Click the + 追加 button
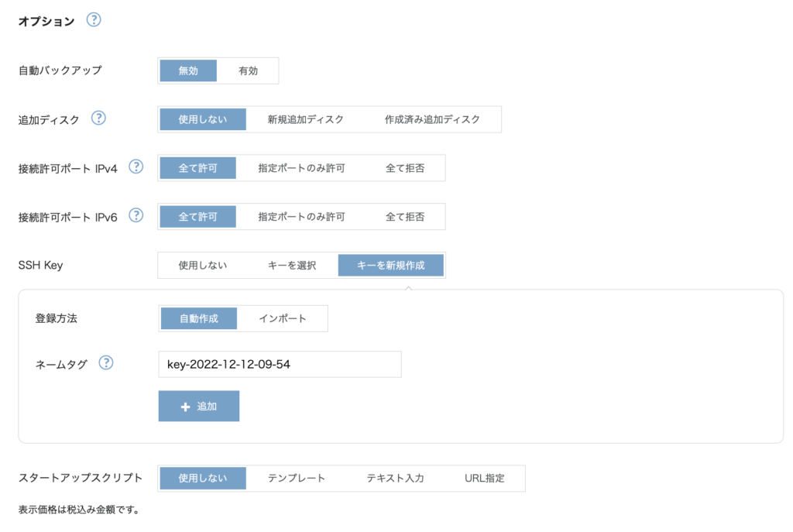Image resolution: width=793 pixels, height=532 pixels. (x=199, y=406)
